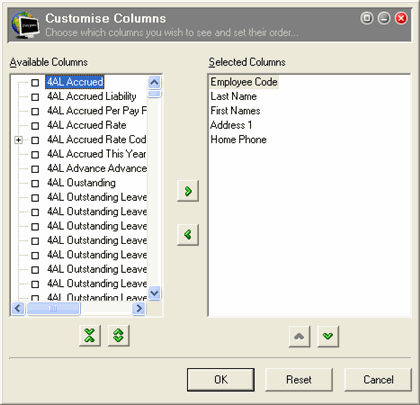Enable the 4AL Accrued Rate checkbox
Screen dimensions: 420x405
[x=35, y=126]
